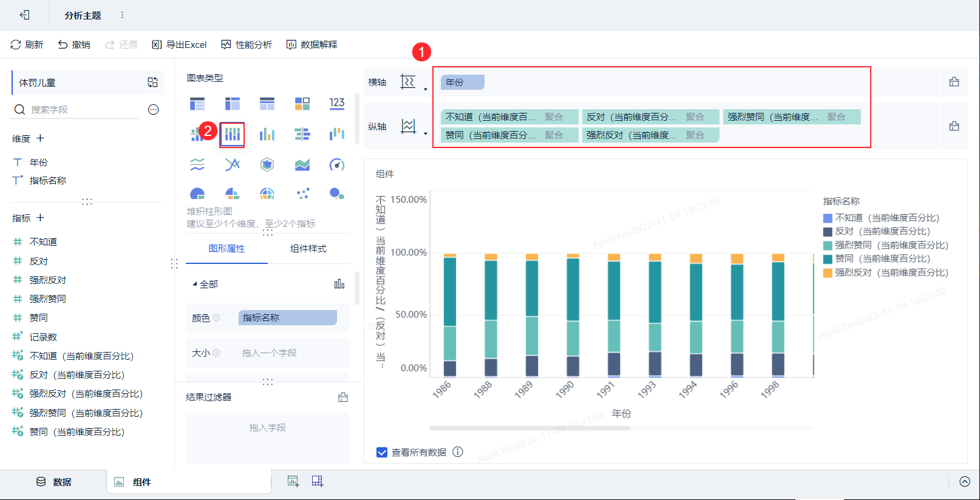Select the 强烈反对 (当前维度百分比) field
Screen dimensions: 980x500
pos(86,393)
